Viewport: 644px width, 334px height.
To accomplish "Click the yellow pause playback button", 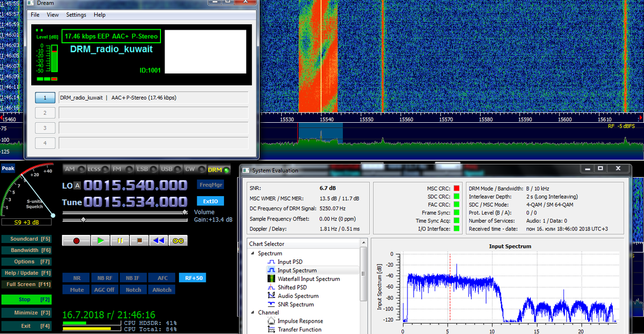I will [x=120, y=241].
